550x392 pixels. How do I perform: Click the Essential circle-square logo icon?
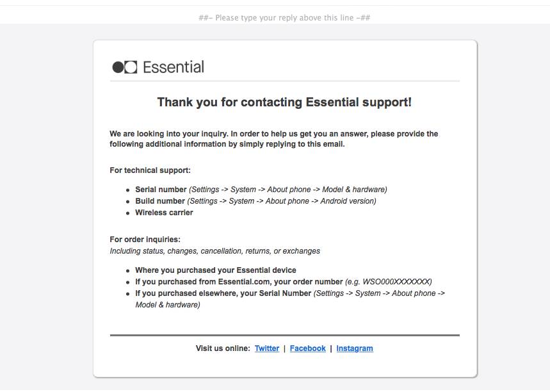[125, 67]
